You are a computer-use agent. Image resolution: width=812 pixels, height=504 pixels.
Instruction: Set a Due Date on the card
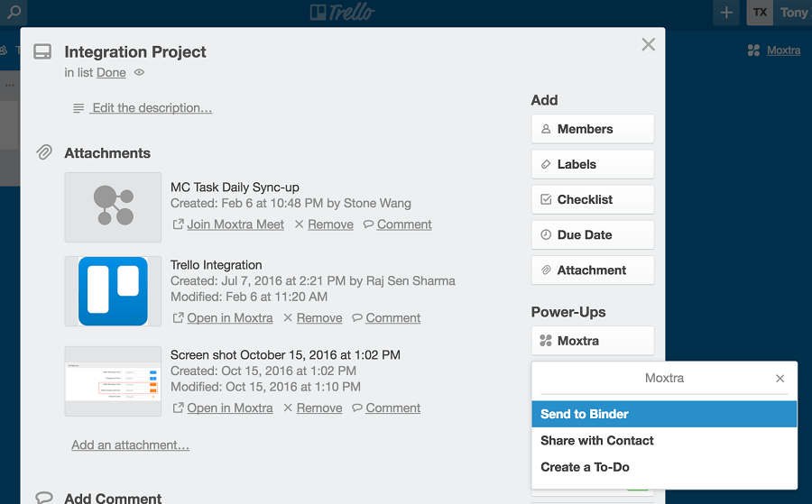[x=593, y=234]
